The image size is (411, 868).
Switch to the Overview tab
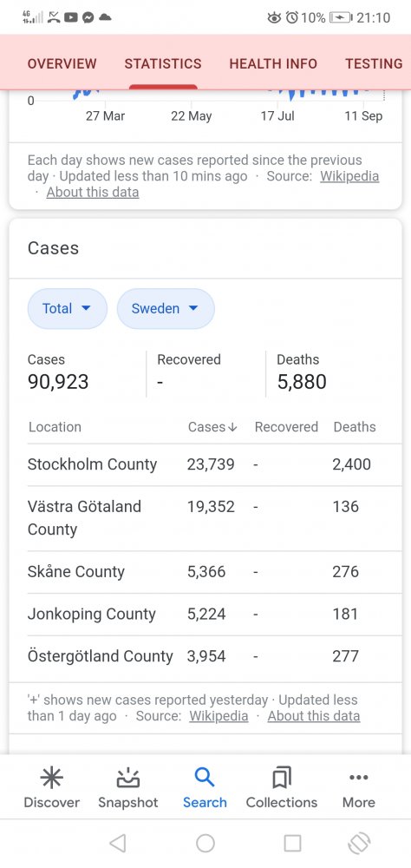coord(62,63)
